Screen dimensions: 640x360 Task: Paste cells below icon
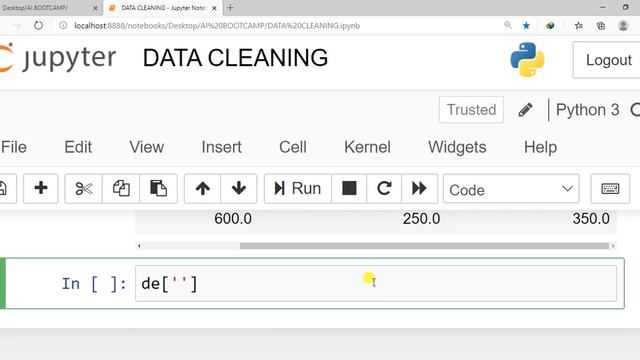(x=158, y=189)
